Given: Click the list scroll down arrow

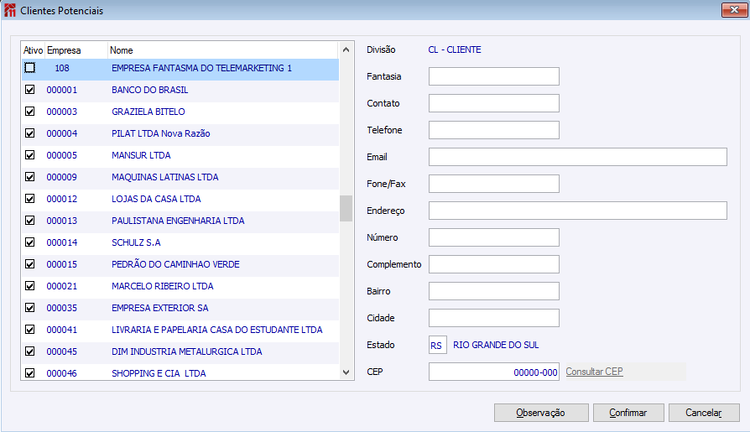Looking at the screenshot, I should [x=346, y=372].
